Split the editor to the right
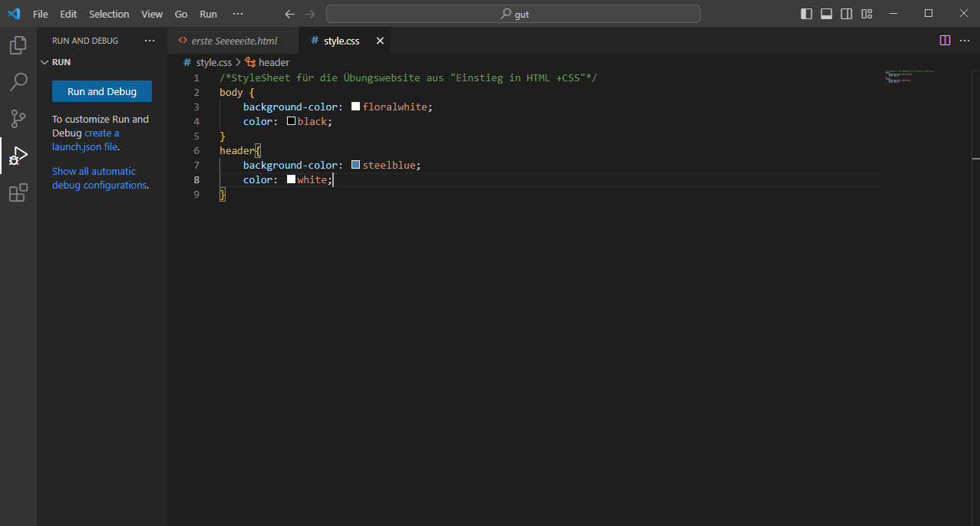The height and width of the screenshot is (526, 980). pos(945,40)
